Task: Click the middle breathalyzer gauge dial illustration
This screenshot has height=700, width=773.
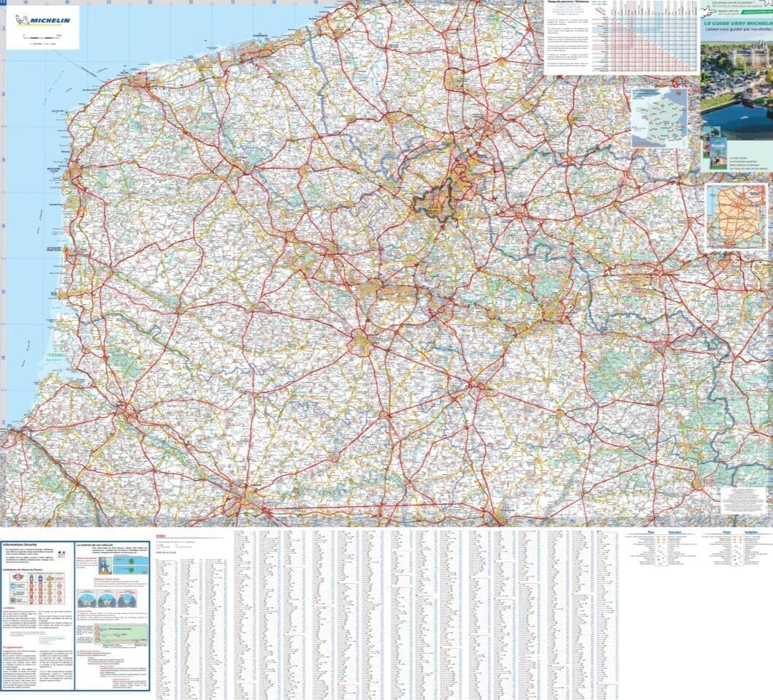Action: (106, 599)
